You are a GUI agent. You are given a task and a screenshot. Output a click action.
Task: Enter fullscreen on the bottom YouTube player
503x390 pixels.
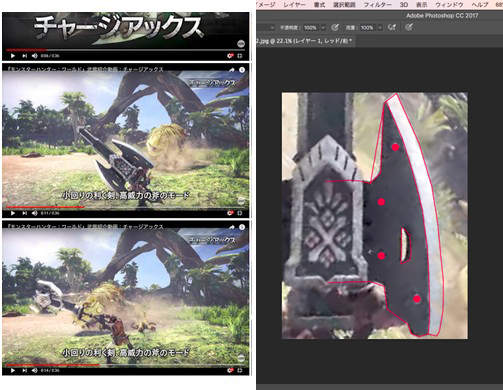pos(240,370)
